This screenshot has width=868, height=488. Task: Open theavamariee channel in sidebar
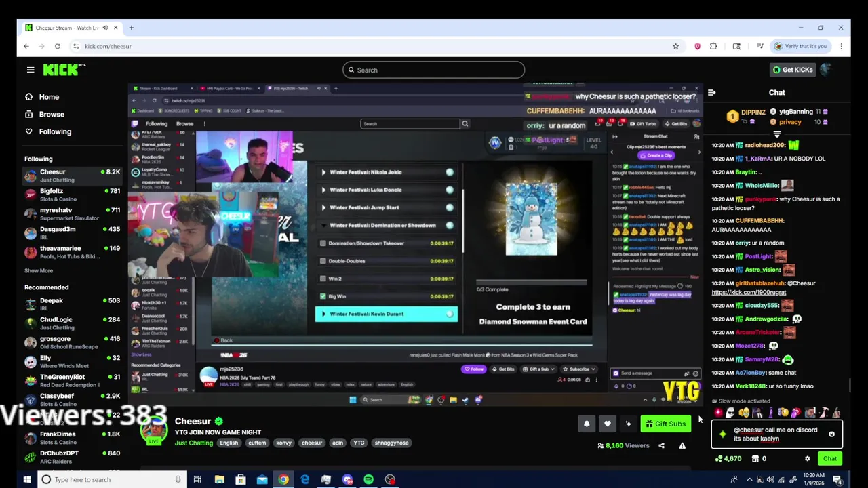pos(72,252)
